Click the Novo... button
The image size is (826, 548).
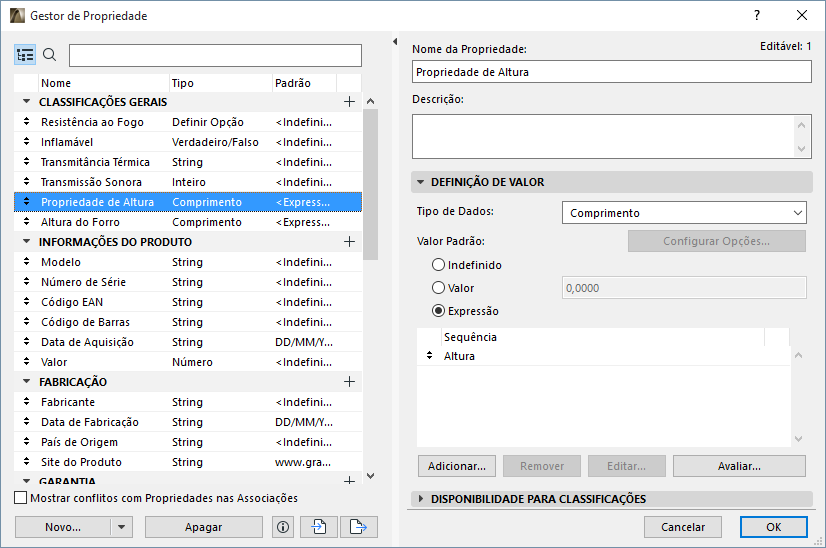click(x=63, y=527)
